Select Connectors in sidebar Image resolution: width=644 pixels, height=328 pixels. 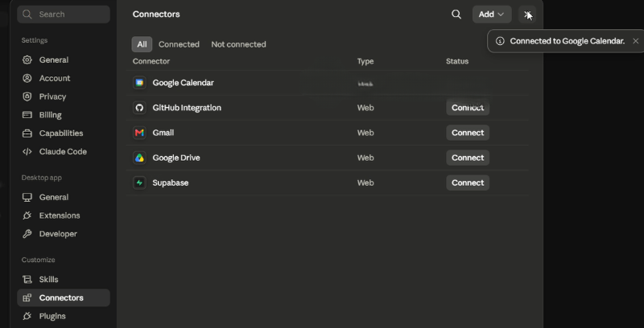click(64, 298)
